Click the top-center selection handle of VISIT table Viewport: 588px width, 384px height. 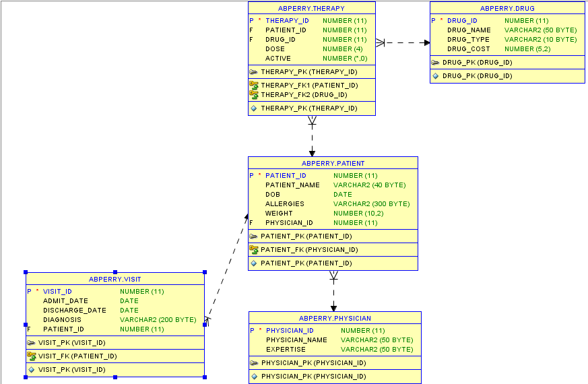pos(115,272)
